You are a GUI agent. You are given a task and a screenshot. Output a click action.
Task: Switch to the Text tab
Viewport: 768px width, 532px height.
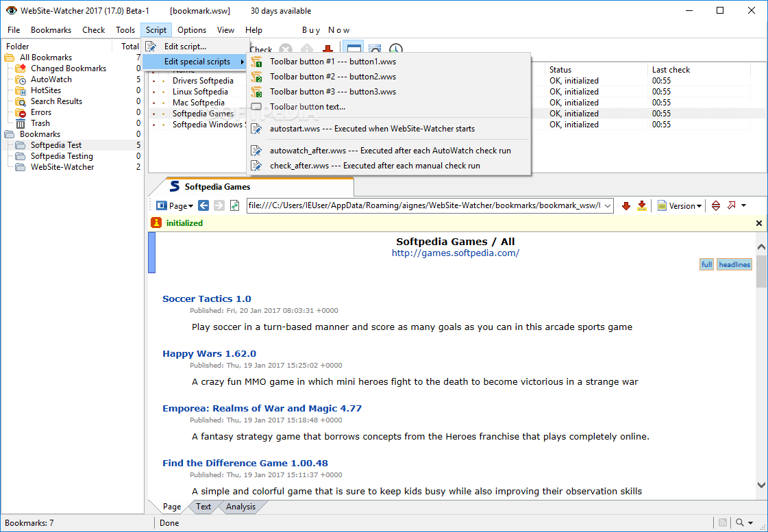[x=203, y=507]
